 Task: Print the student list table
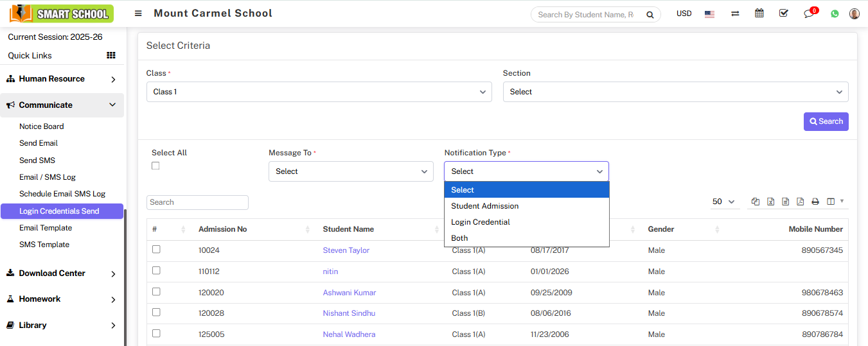815,202
